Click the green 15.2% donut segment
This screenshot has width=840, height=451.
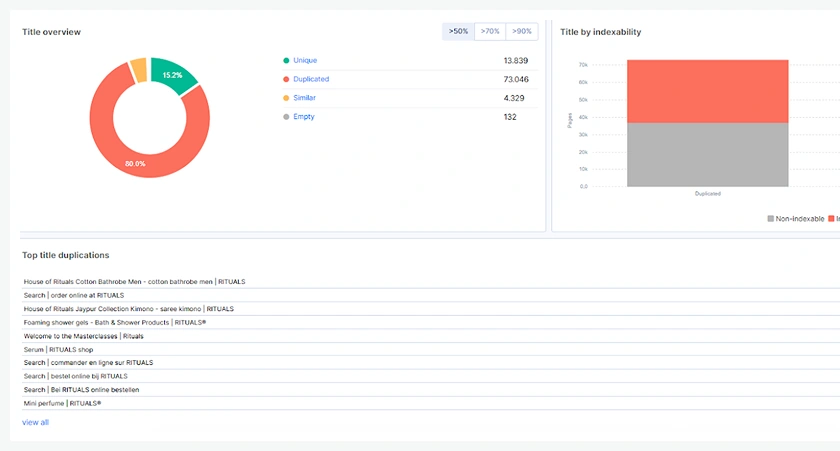(x=173, y=76)
